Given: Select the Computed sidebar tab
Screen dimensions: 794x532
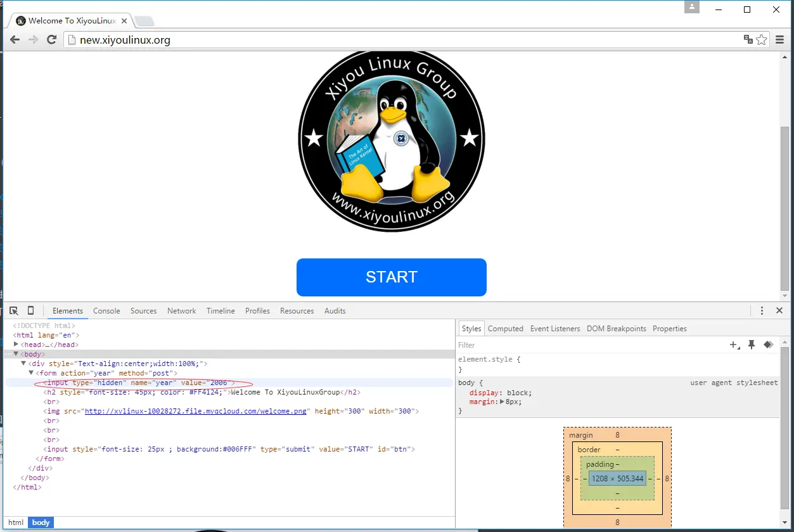Looking at the screenshot, I should (506, 328).
